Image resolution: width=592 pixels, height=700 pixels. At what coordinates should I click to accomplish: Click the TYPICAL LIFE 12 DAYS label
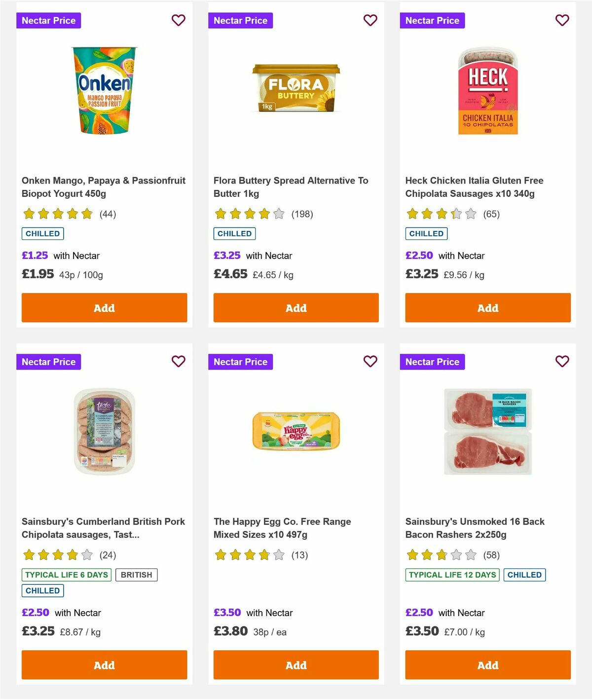tap(452, 575)
